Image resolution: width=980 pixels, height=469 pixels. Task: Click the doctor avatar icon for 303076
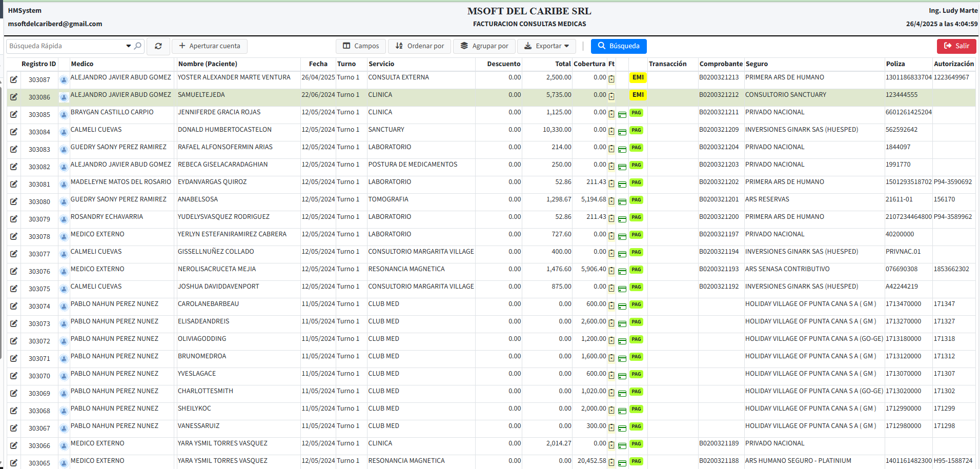coord(64,272)
